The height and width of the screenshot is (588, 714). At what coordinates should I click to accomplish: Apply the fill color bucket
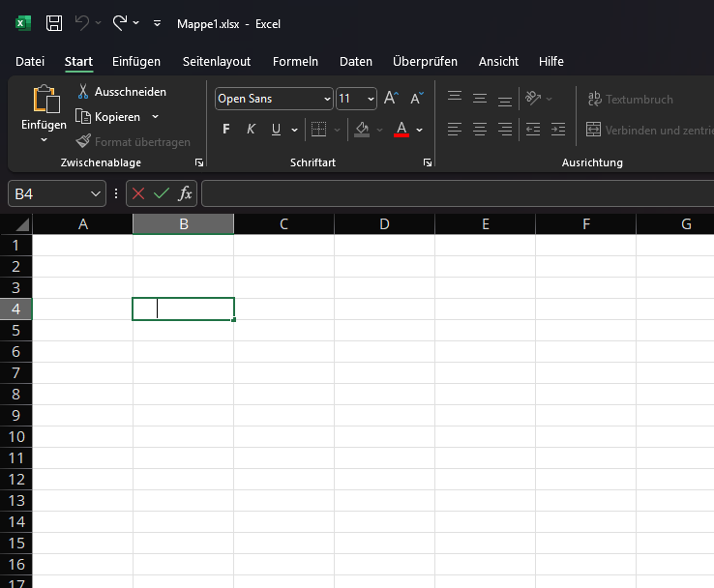(362, 130)
